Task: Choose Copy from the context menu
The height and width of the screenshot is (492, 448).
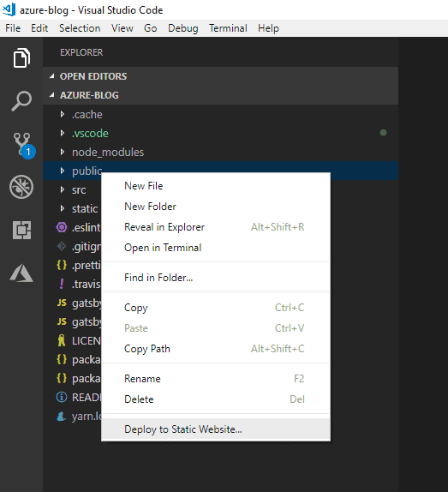Action: pyautogui.click(x=216, y=308)
